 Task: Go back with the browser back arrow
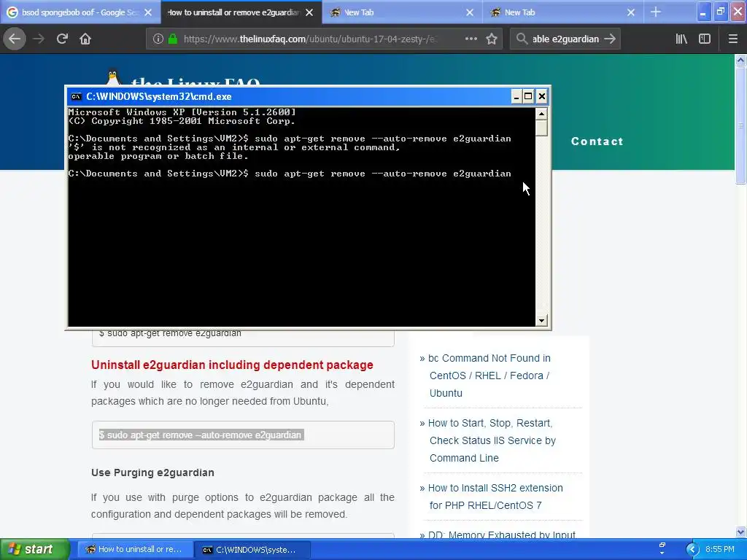tap(15, 39)
